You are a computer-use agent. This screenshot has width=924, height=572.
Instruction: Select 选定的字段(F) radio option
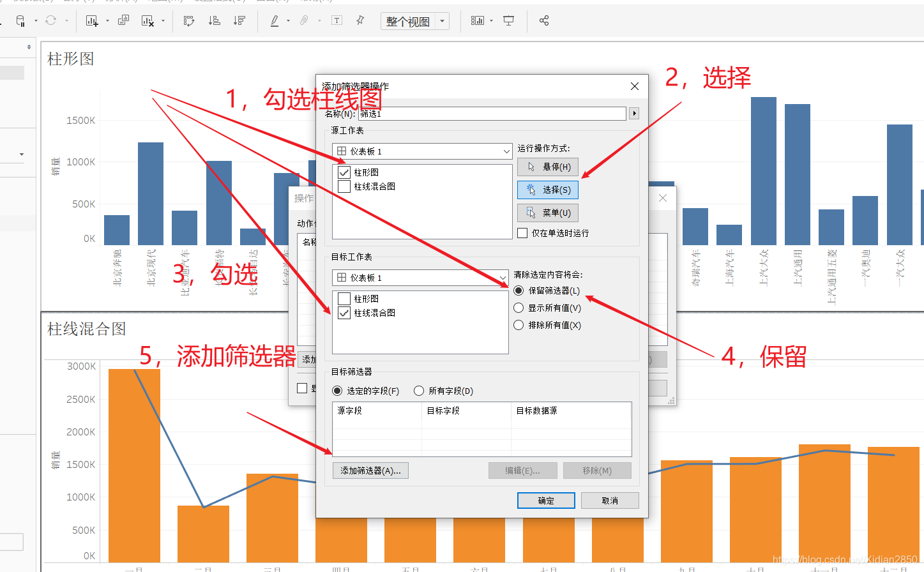click(x=337, y=391)
